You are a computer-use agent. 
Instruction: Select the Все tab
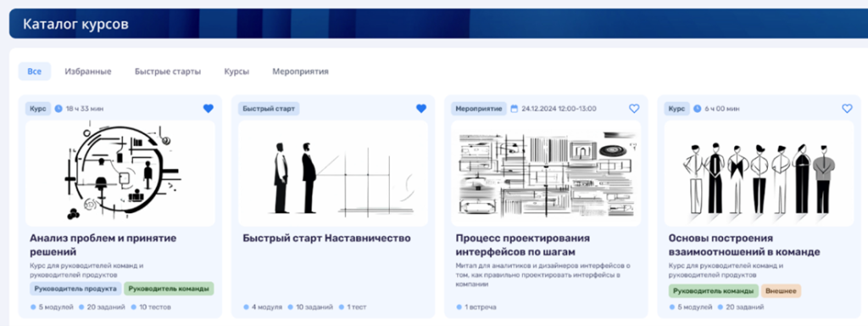pyautogui.click(x=34, y=71)
